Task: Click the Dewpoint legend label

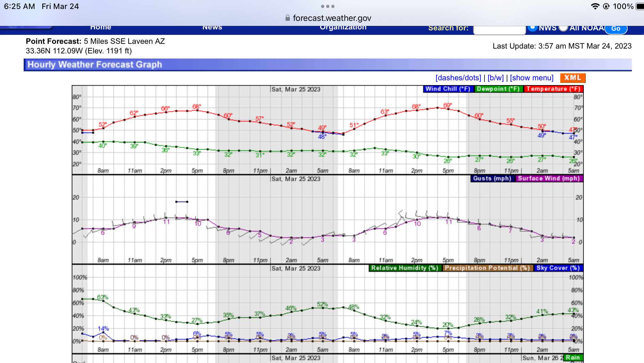Action: pos(498,89)
